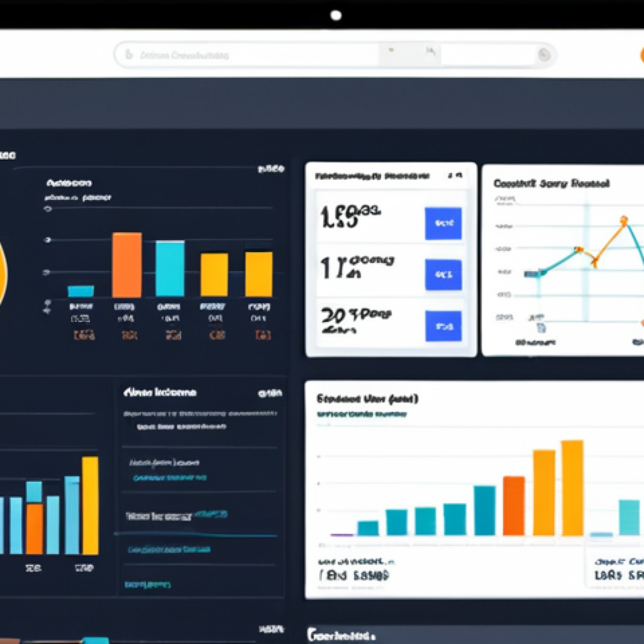Click the bottom blue button in the stats card
The height and width of the screenshot is (644, 644).
(443, 326)
